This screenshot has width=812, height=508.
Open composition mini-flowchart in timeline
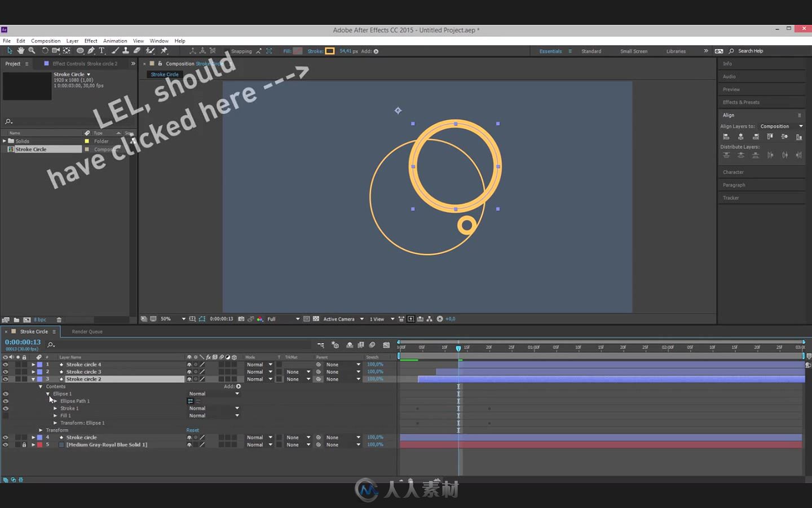[x=321, y=345]
